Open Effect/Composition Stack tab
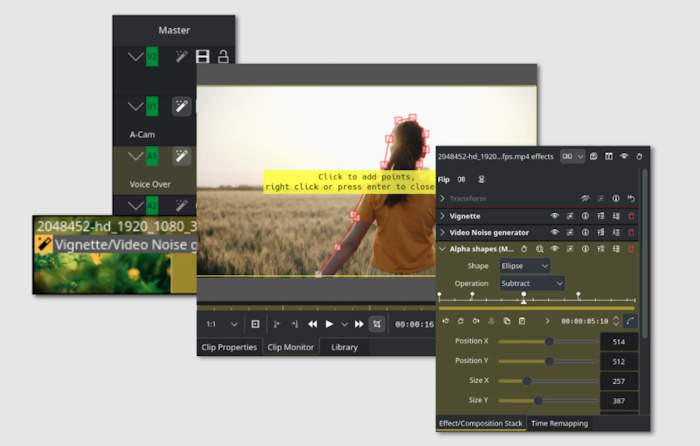The height and width of the screenshot is (446, 700). pyautogui.click(x=480, y=423)
